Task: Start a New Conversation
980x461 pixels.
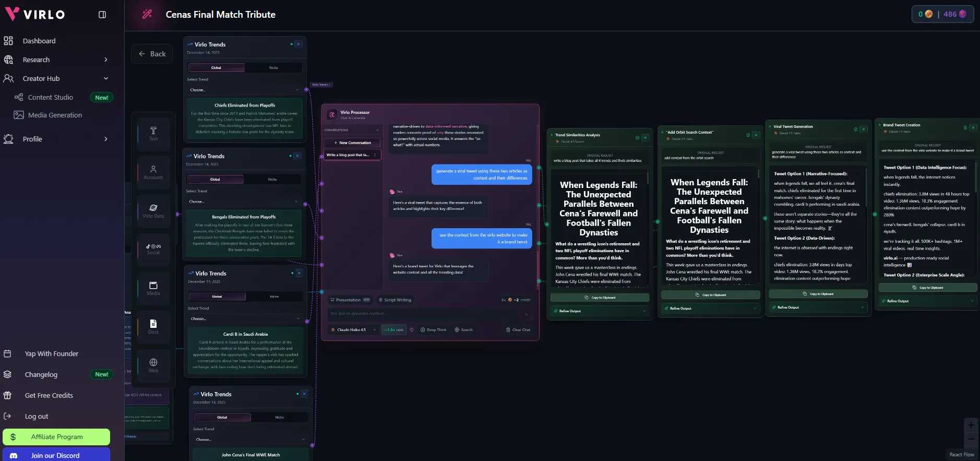Action: pyautogui.click(x=352, y=143)
